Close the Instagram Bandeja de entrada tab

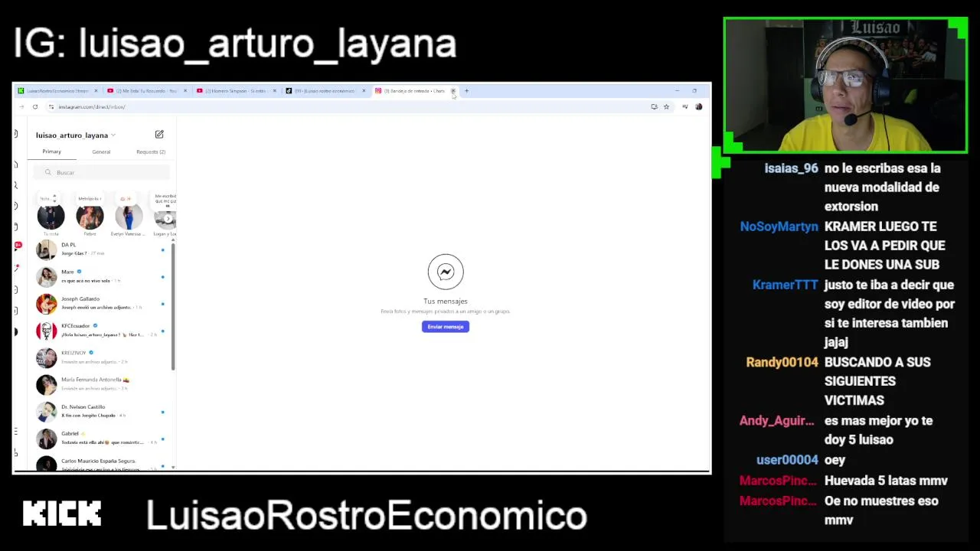click(453, 91)
